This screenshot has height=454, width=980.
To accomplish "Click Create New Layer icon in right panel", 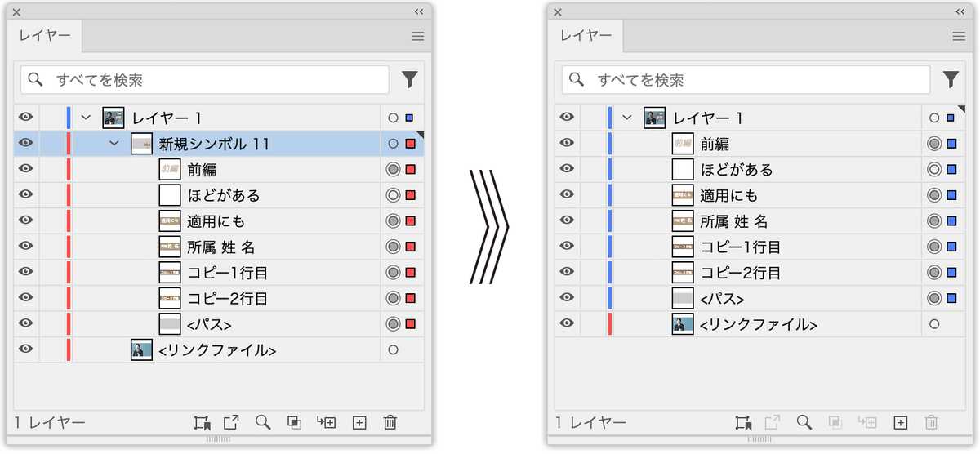I will [x=900, y=422].
